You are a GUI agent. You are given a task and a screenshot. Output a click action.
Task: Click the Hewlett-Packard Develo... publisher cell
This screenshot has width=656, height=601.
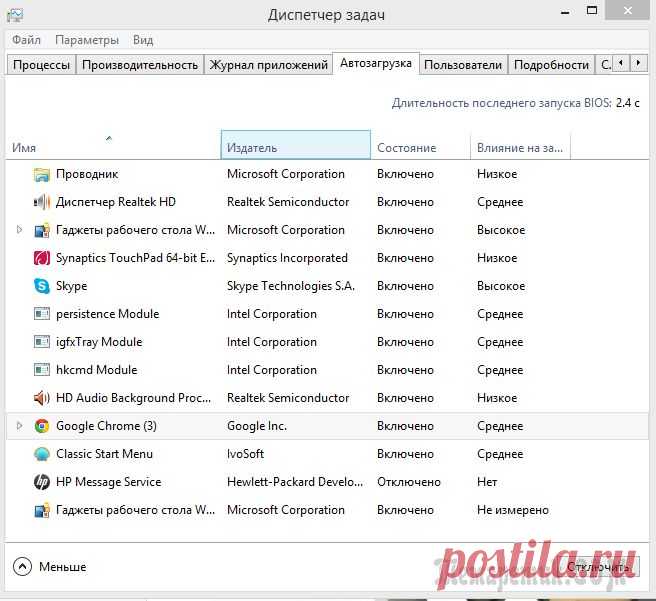[295, 482]
